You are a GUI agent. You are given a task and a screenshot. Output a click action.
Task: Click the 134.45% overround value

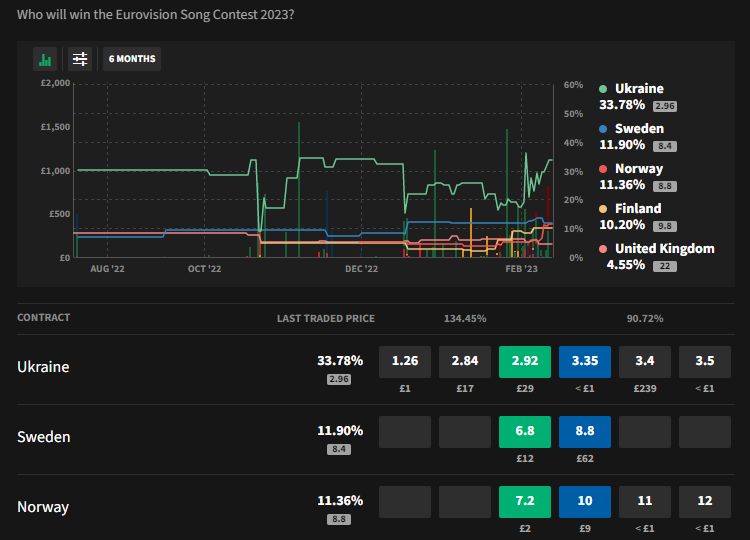click(465, 319)
